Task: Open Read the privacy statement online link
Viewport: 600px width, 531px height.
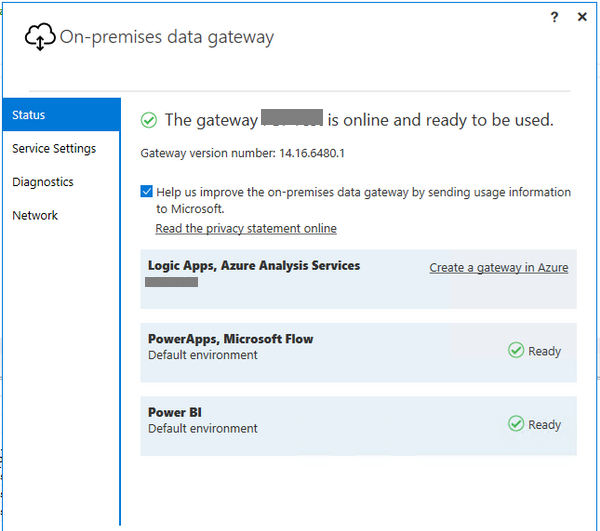Action: click(x=246, y=228)
